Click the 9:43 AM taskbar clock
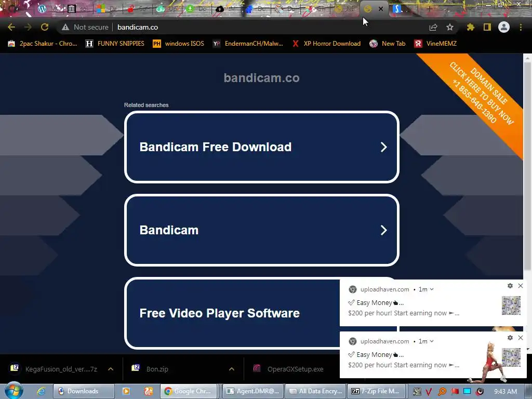This screenshot has width=532, height=399. coord(505,392)
